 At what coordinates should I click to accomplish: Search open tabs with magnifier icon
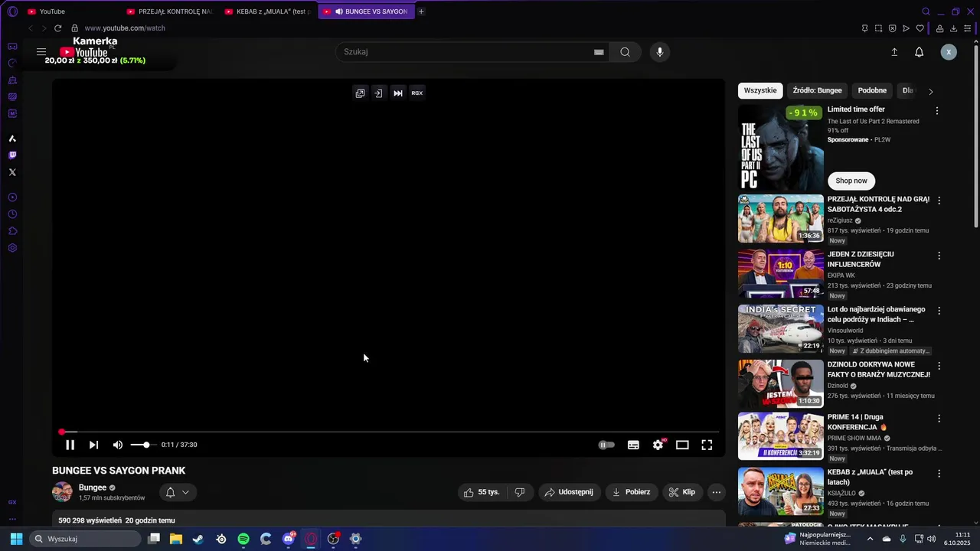926,11
